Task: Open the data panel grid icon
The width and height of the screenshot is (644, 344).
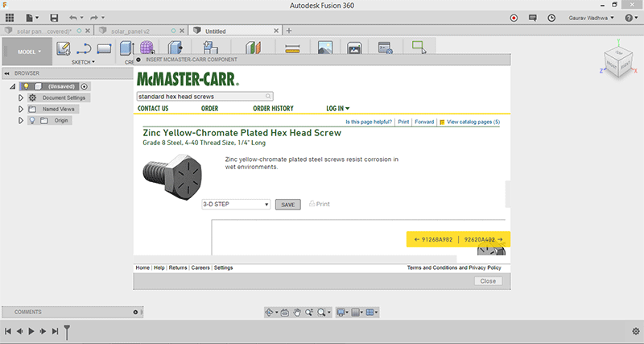Action: (x=10, y=18)
